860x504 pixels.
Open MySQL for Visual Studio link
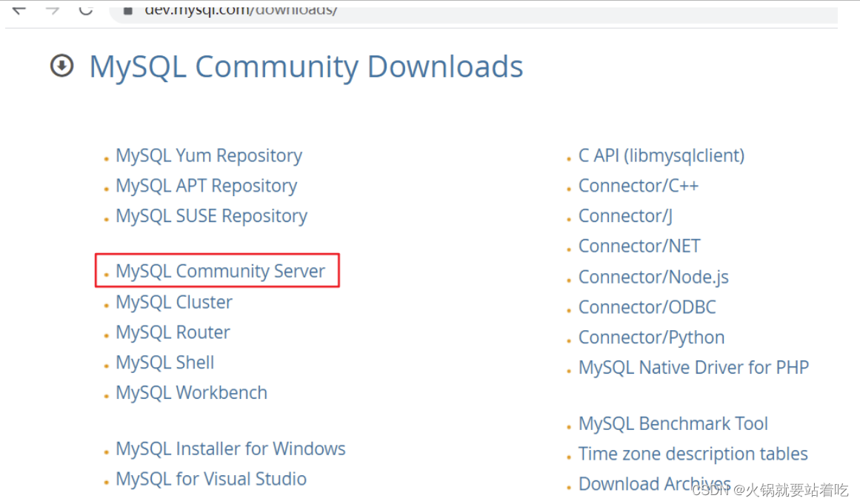211,479
